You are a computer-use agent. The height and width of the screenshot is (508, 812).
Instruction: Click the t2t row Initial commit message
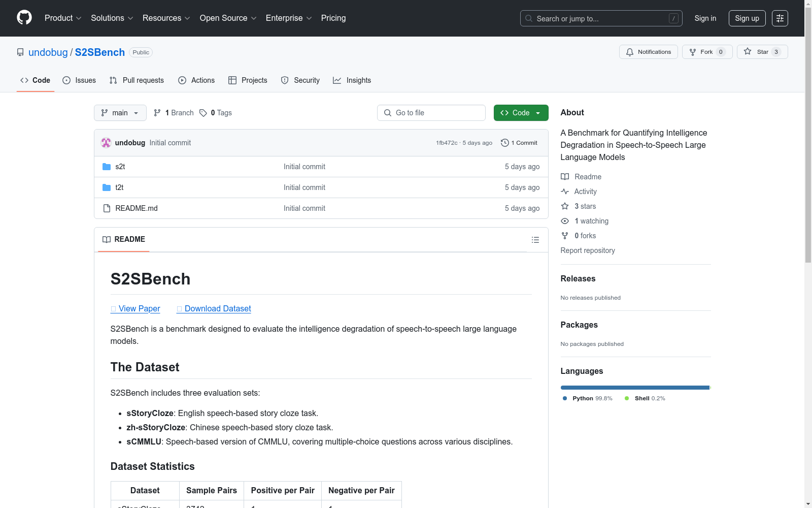click(x=304, y=187)
